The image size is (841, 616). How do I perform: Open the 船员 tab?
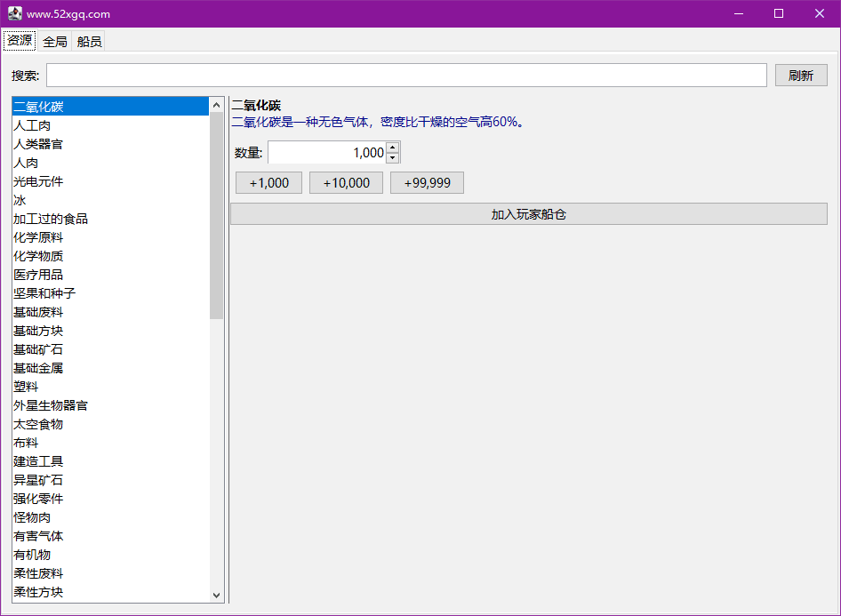(89, 41)
